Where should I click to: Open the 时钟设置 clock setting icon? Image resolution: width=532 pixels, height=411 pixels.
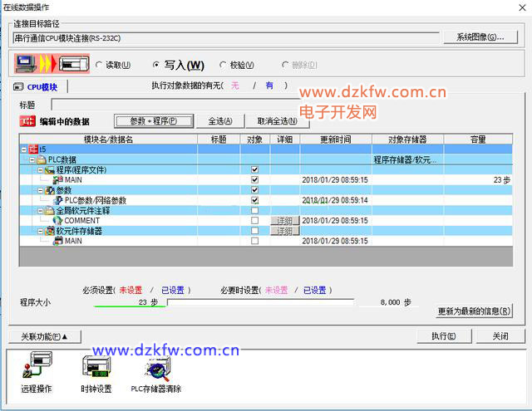(95, 366)
